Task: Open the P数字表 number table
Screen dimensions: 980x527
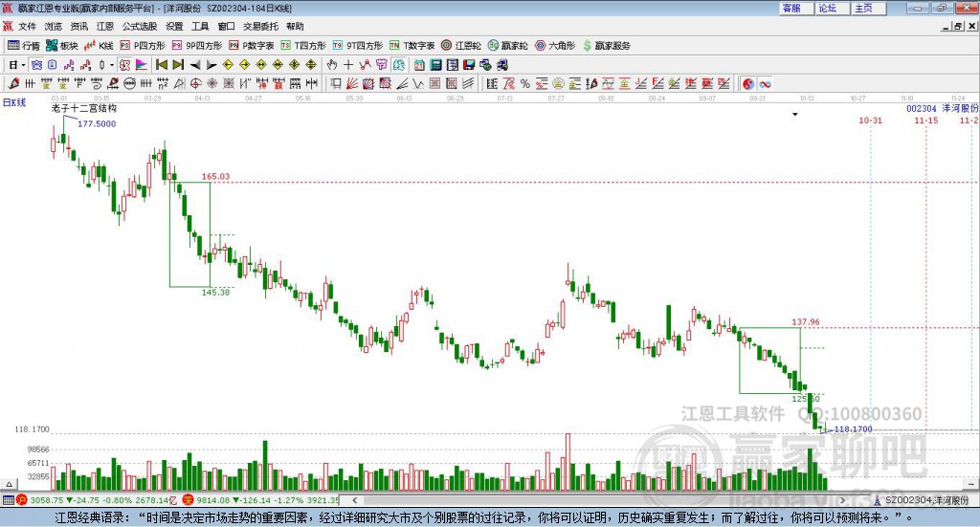Action: [x=252, y=46]
